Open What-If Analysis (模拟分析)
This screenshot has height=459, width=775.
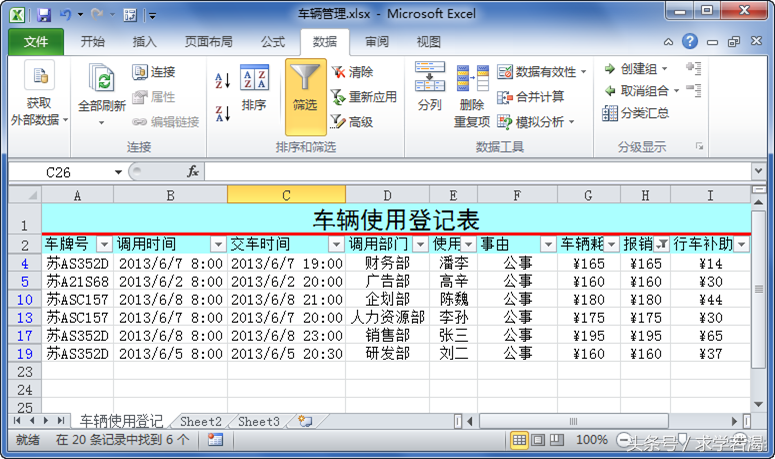tap(536, 122)
